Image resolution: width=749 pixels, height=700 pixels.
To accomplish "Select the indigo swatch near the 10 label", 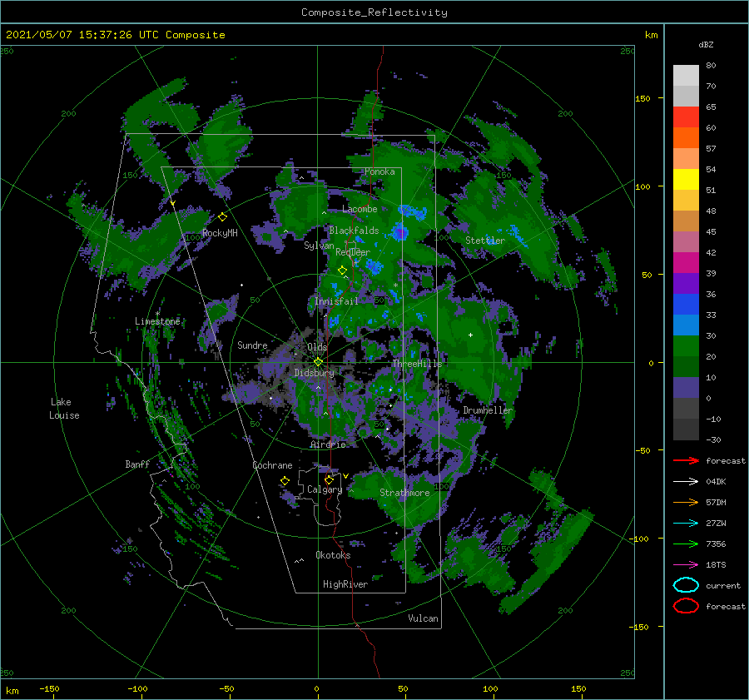I will coord(686,388).
